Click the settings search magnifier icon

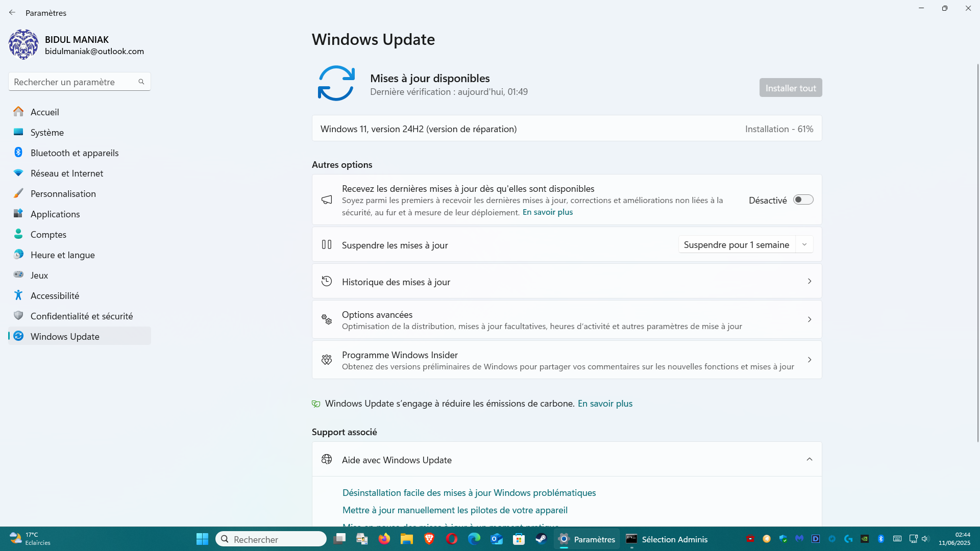(141, 82)
